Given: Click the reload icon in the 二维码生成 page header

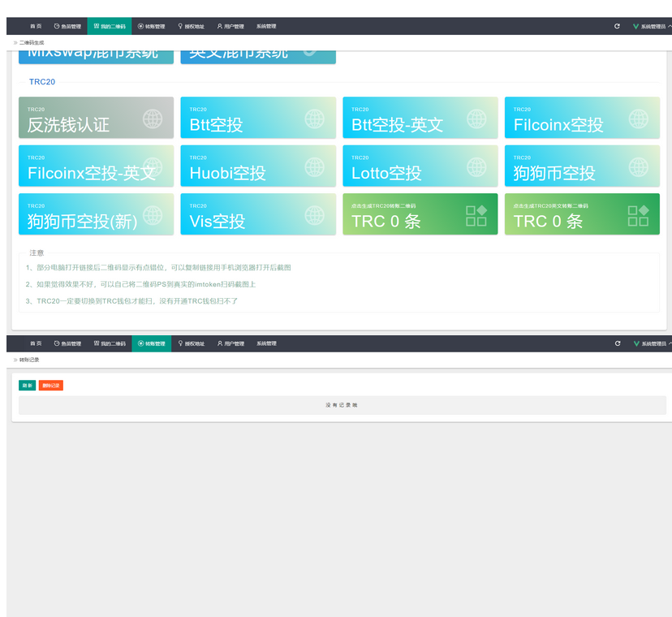Looking at the screenshot, I should (x=617, y=26).
